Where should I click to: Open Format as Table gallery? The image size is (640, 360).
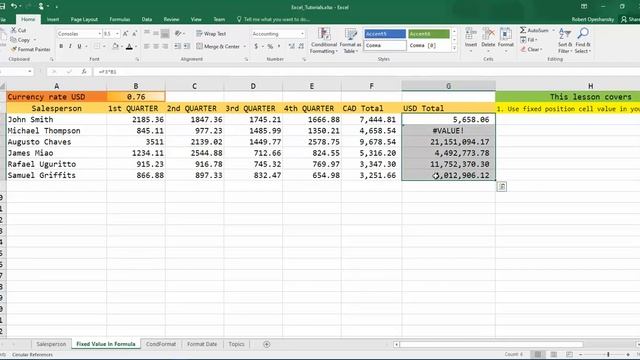pos(350,40)
